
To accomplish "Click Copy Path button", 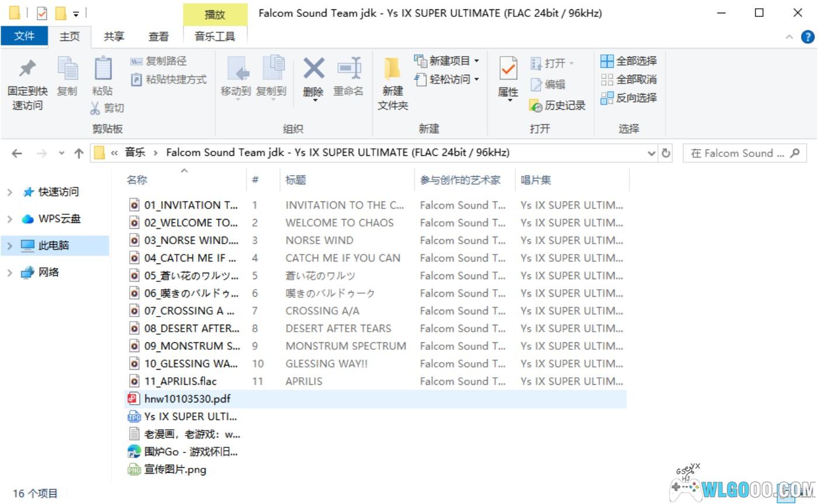I will (x=159, y=61).
